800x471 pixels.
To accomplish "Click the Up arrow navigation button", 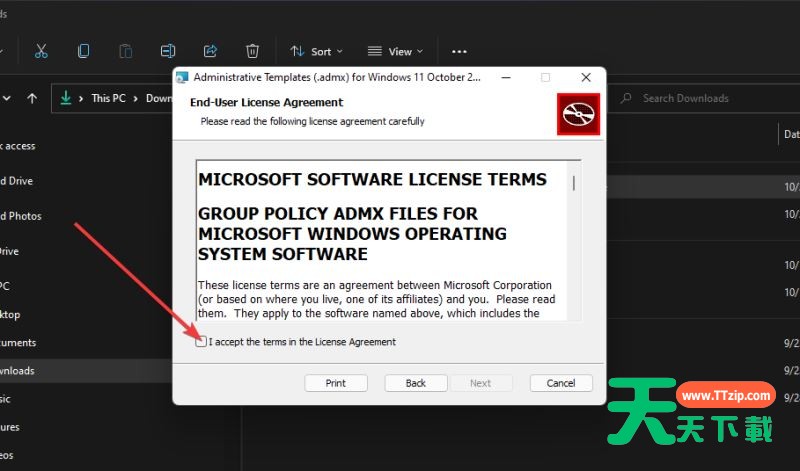I will click(x=32, y=98).
